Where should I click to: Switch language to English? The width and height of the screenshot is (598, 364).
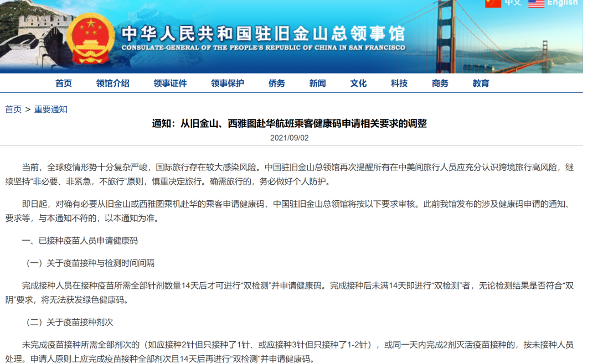click(562, 3)
